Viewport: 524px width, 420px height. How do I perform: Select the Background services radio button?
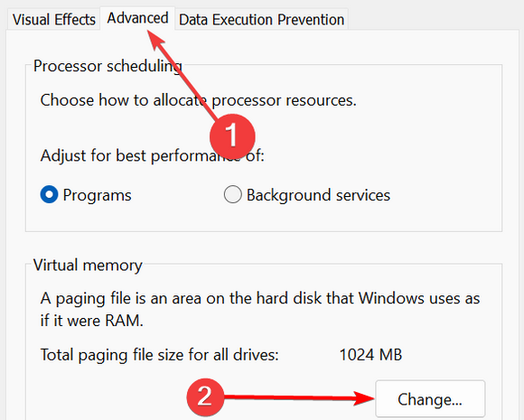click(232, 194)
